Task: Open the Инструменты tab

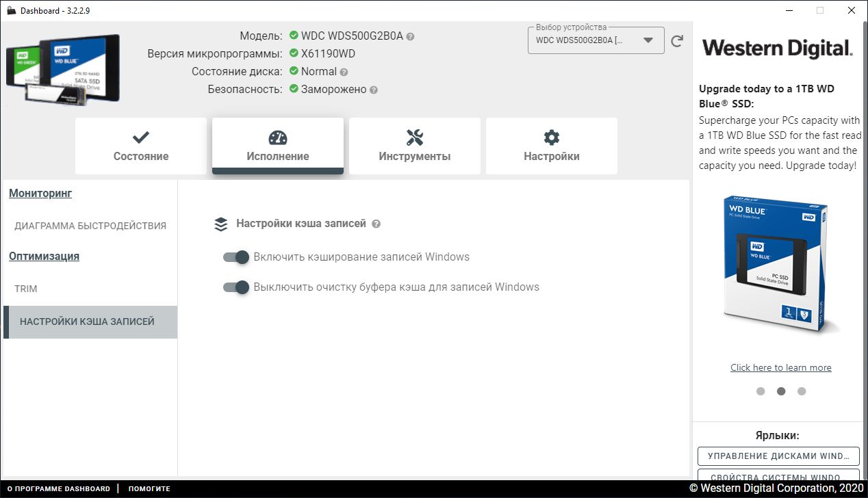Action: click(x=415, y=146)
